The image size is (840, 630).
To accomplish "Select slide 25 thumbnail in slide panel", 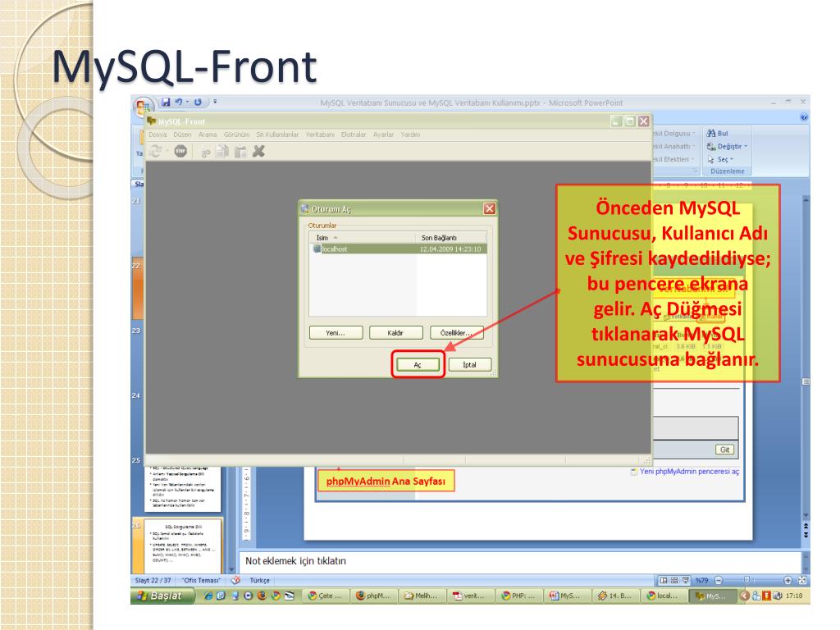I will [183, 487].
